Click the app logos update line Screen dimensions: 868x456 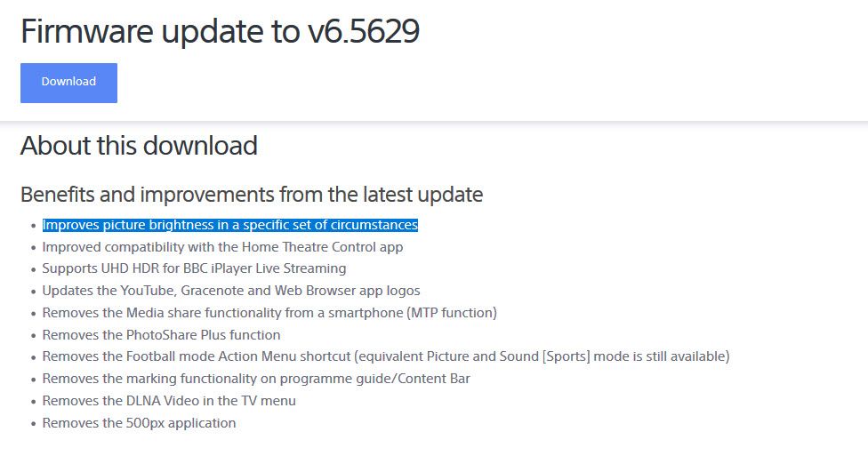[x=231, y=291]
